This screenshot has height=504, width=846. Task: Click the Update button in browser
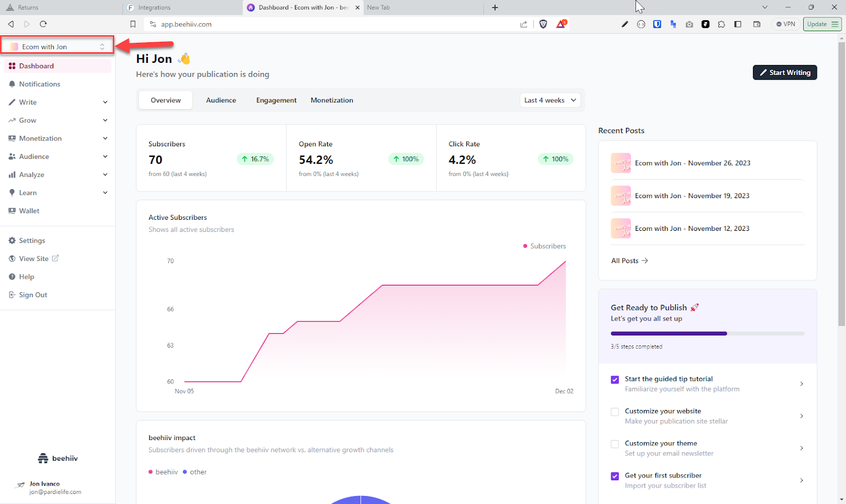click(822, 24)
